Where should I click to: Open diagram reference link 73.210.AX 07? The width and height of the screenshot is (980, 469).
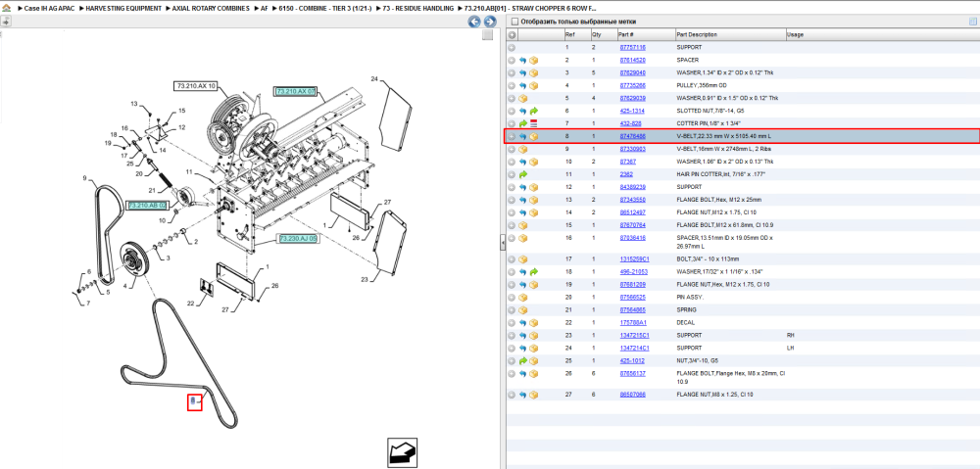[x=296, y=91]
